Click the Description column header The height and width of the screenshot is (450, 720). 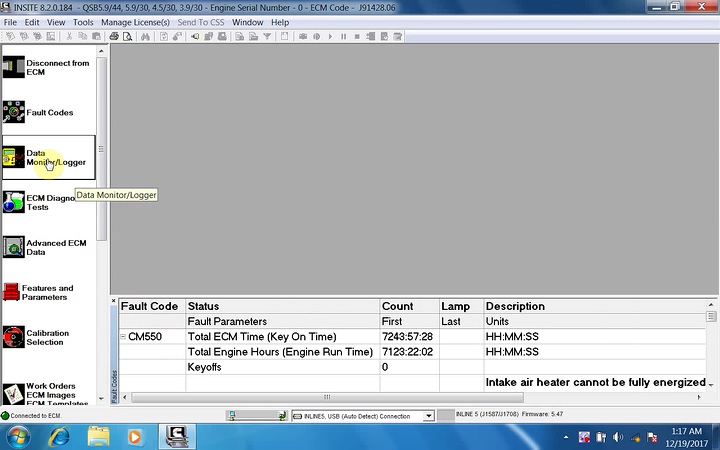pyautogui.click(x=595, y=306)
